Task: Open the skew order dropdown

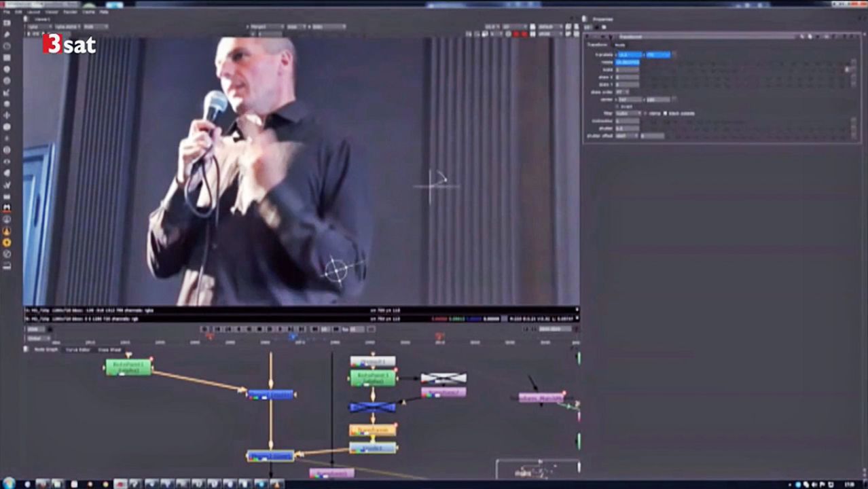Action: click(x=621, y=92)
